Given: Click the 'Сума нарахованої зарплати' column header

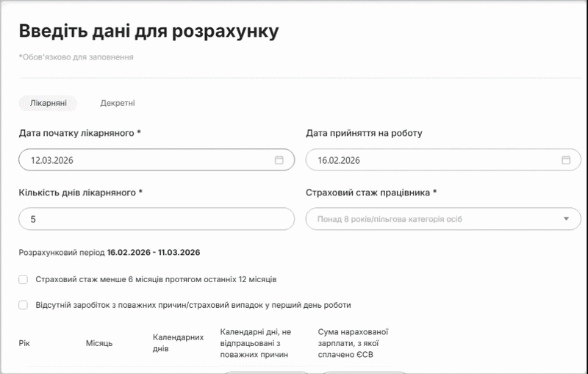Looking at the screenshot, I should tap(353, 342).
